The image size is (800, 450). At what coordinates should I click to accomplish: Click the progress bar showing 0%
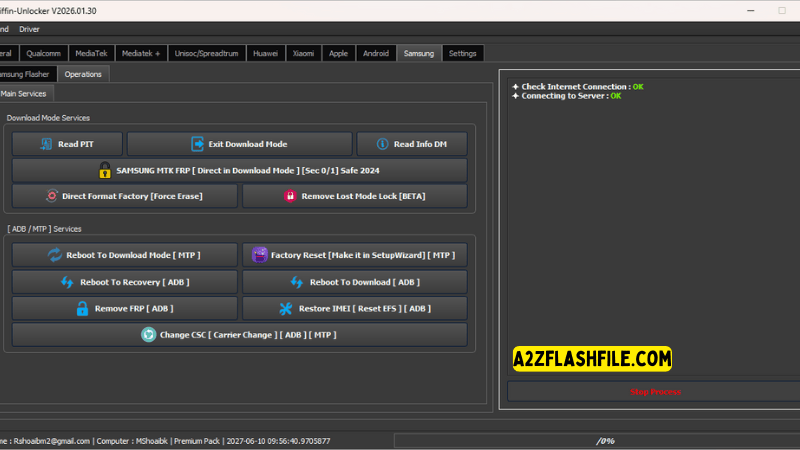click(594, 440)
